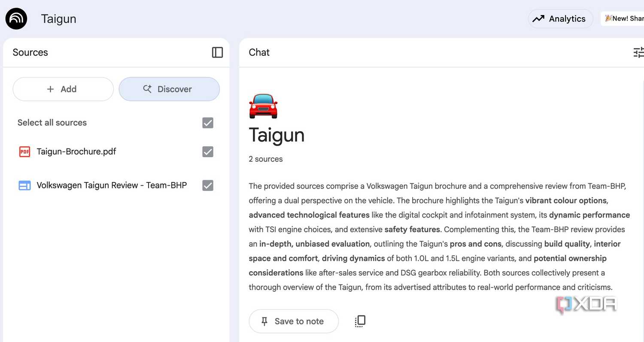Click the large Taigun heading in chat

[277, 135]
